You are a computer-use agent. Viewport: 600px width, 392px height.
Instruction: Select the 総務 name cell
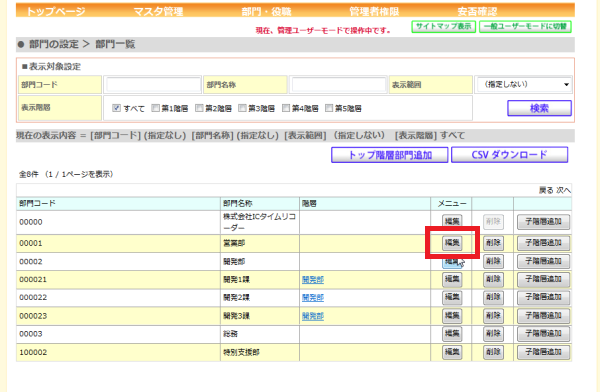(260, 334)
